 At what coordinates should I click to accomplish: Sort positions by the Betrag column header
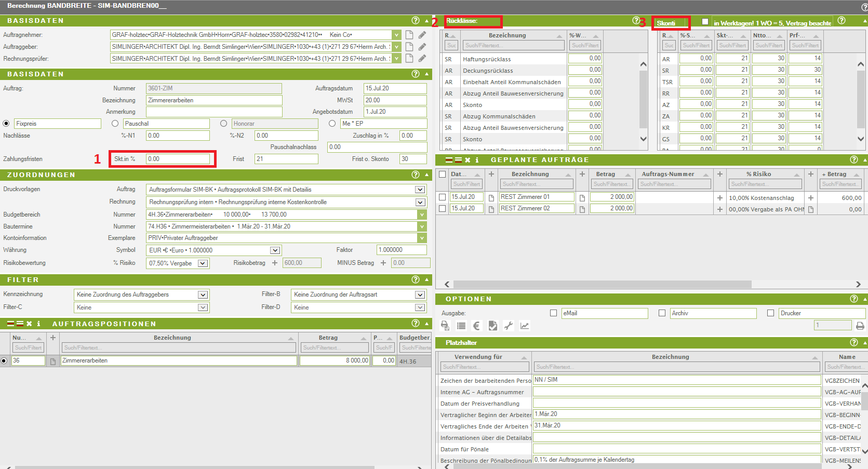(x=328, y=338)
